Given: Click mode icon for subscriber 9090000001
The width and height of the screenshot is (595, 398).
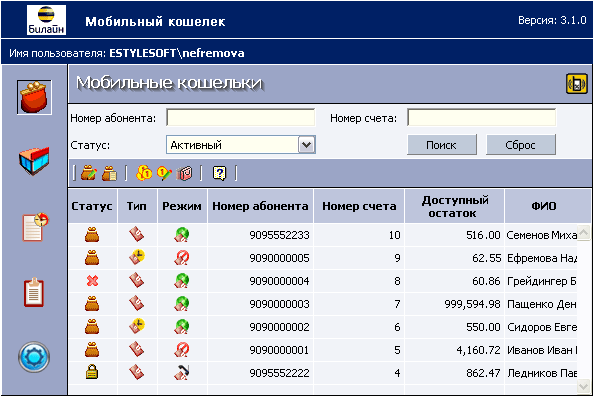Looking at the screenshot, I should (182, 350).
